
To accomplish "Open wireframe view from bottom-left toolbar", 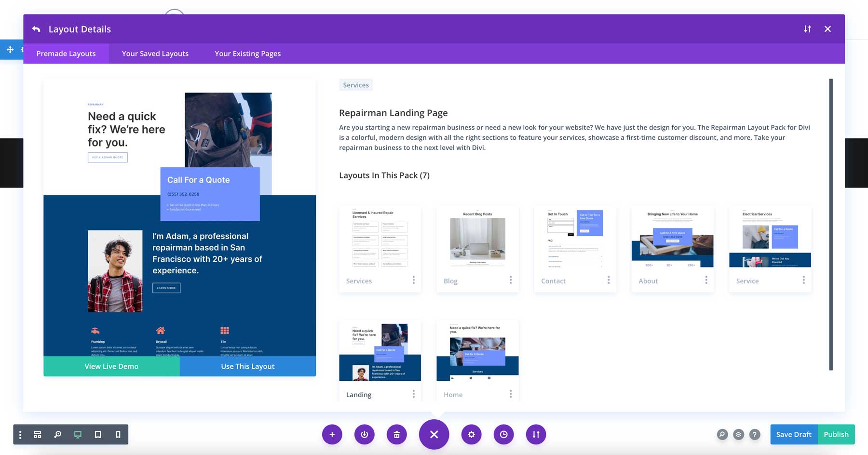I will point(38,434).
